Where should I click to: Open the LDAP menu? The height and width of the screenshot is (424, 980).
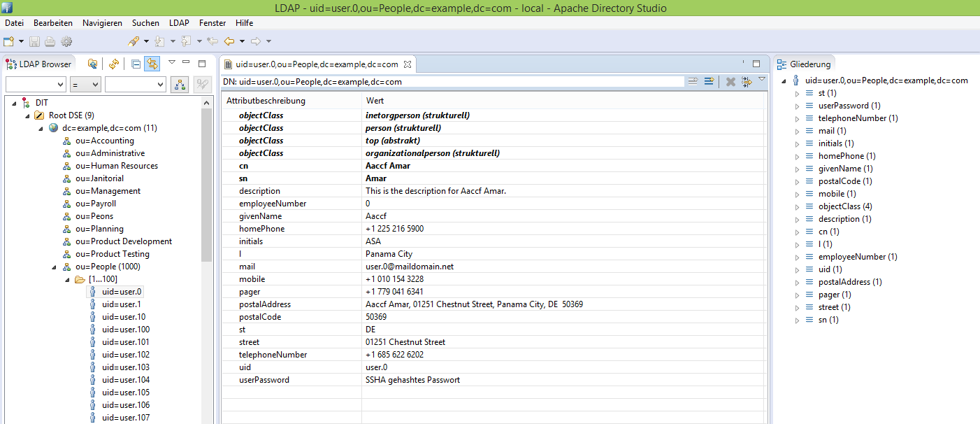[179, 23]
